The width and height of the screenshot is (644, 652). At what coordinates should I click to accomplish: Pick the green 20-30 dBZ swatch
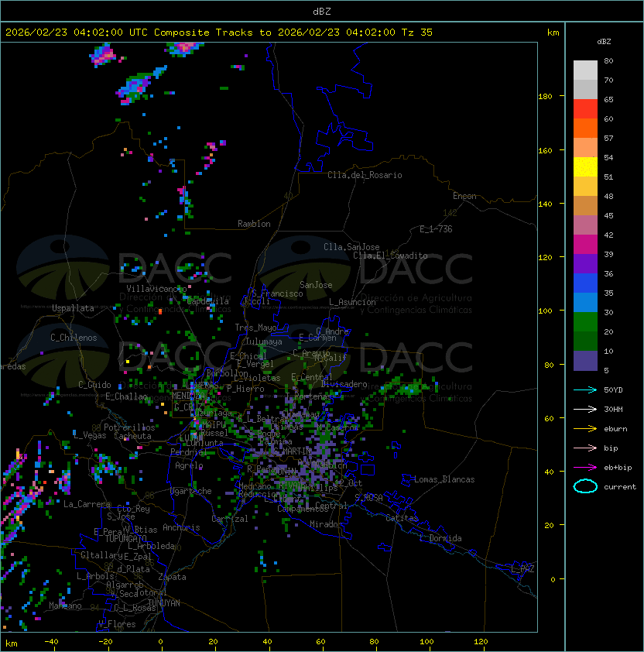click(585, 321)
